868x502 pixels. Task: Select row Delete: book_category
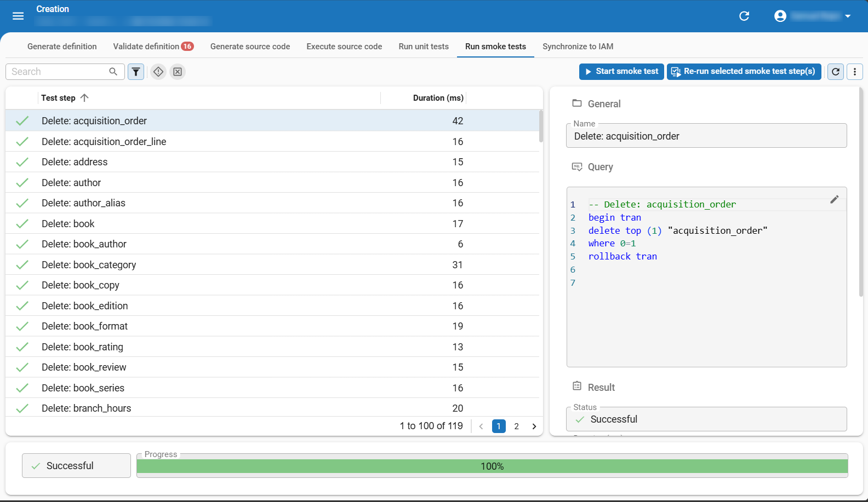(x=272, y=264)
